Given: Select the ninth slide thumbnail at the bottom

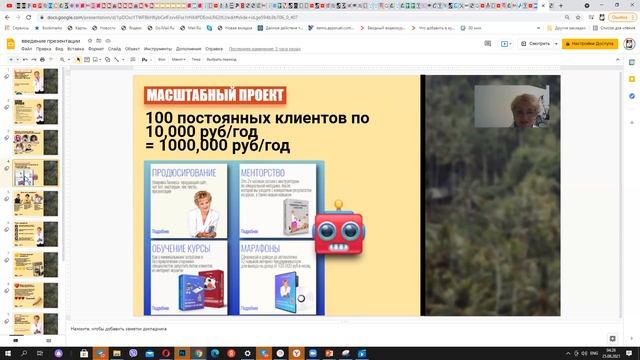Looking at the screenshot, I should coord(36,324).
